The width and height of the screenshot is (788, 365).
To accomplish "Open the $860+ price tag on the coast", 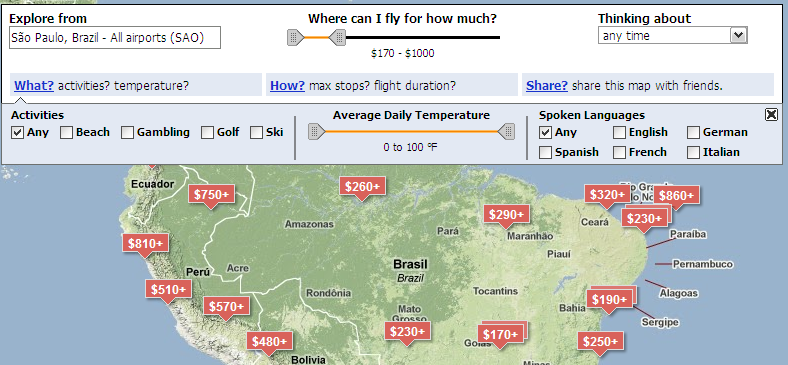I will click(x=676, y=195).
